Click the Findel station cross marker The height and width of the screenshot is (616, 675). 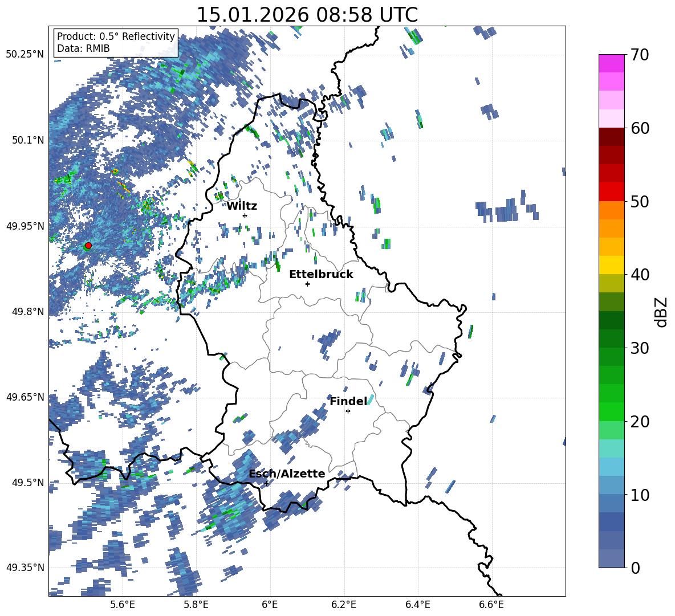(348, 411)
